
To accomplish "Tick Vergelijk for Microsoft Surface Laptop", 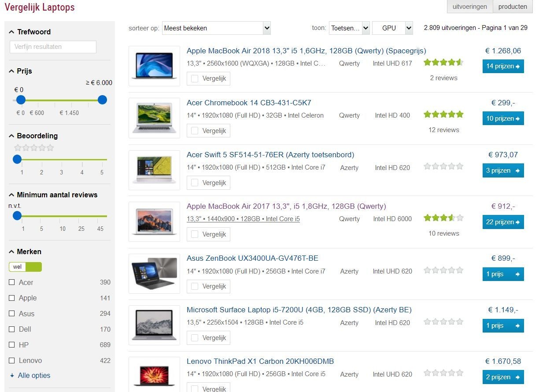I will pos(195,338).
